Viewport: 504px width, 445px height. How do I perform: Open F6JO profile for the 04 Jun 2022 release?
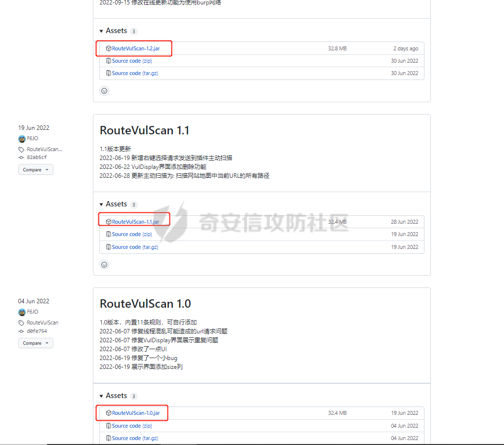(33, 312)
